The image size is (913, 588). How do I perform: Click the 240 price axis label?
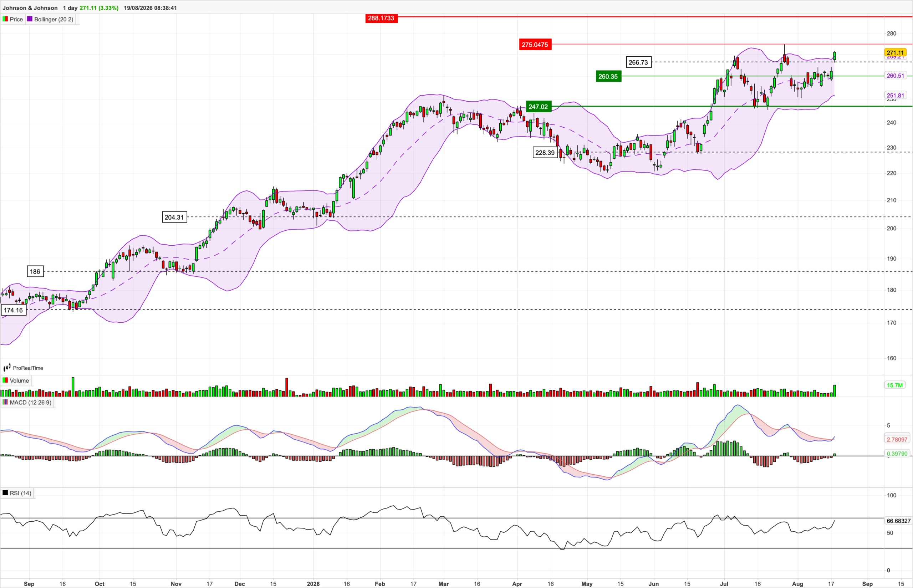892,123
